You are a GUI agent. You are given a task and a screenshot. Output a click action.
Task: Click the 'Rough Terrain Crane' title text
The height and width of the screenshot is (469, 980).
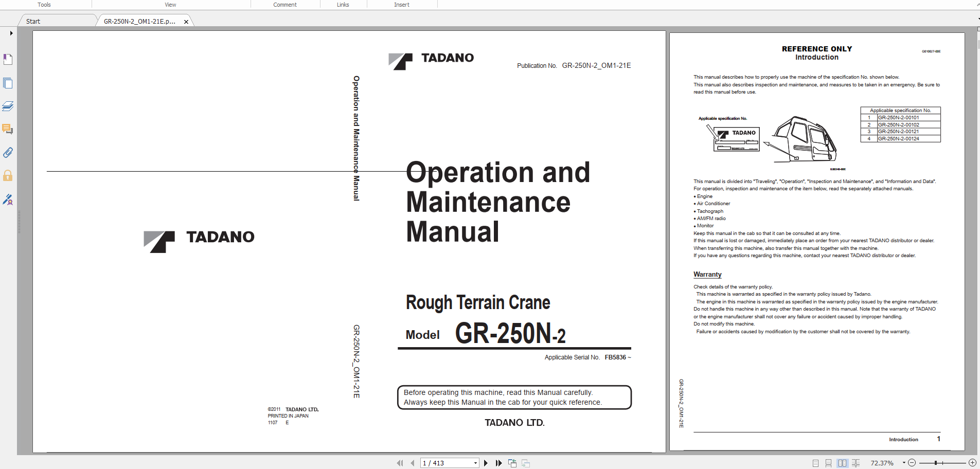(478, 303)
